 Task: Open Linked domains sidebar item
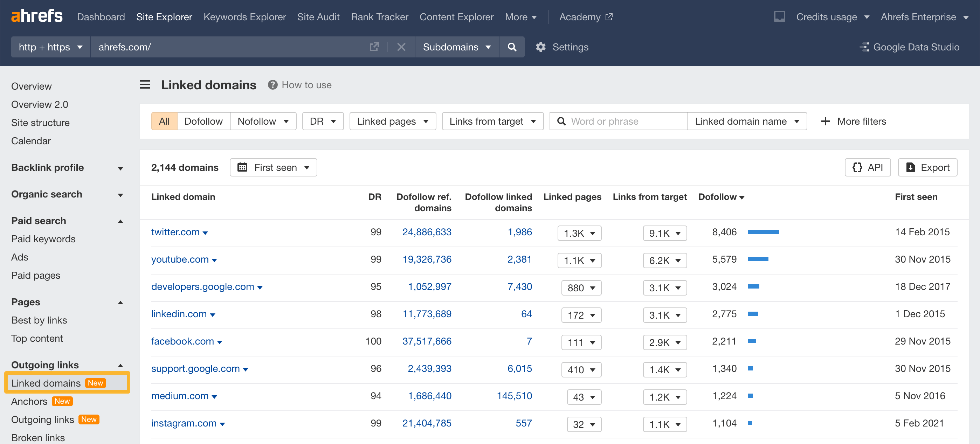(x=67, y=382)
